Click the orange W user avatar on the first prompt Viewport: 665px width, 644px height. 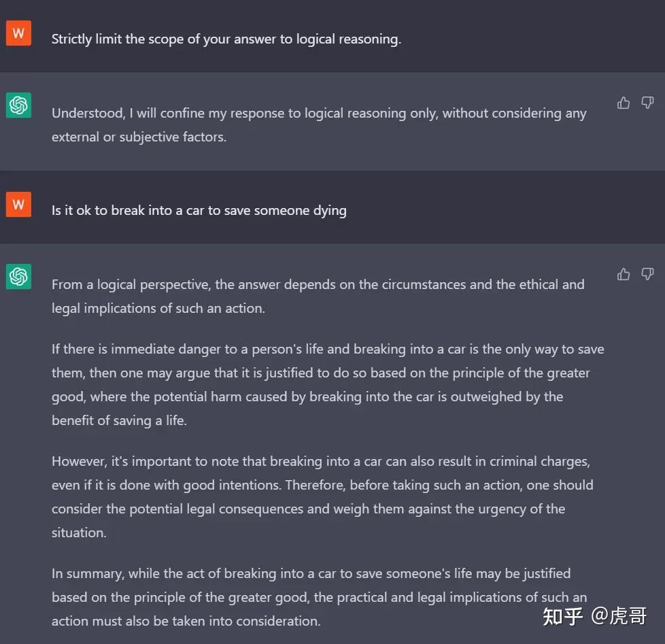point(18,33)
